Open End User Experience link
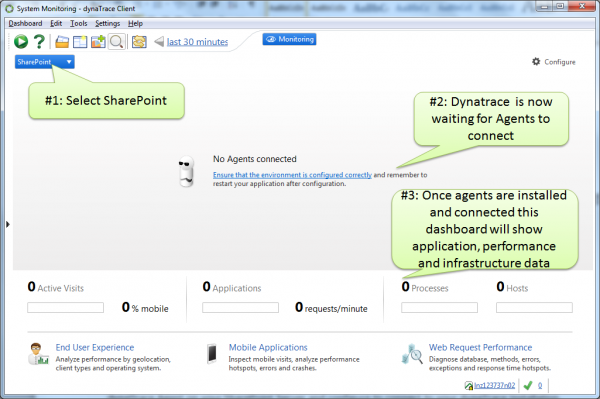 click(95, 347)
